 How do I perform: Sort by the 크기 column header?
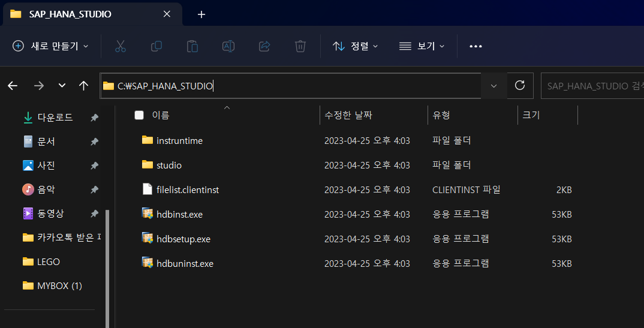click(x=531, y=115)
